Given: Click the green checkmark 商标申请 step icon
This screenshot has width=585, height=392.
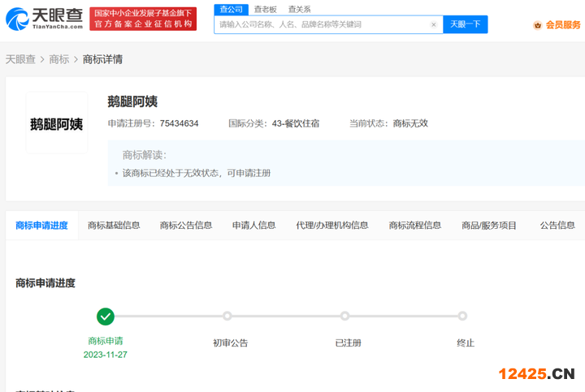Looking at the screenshot, I should click(106, 317).
